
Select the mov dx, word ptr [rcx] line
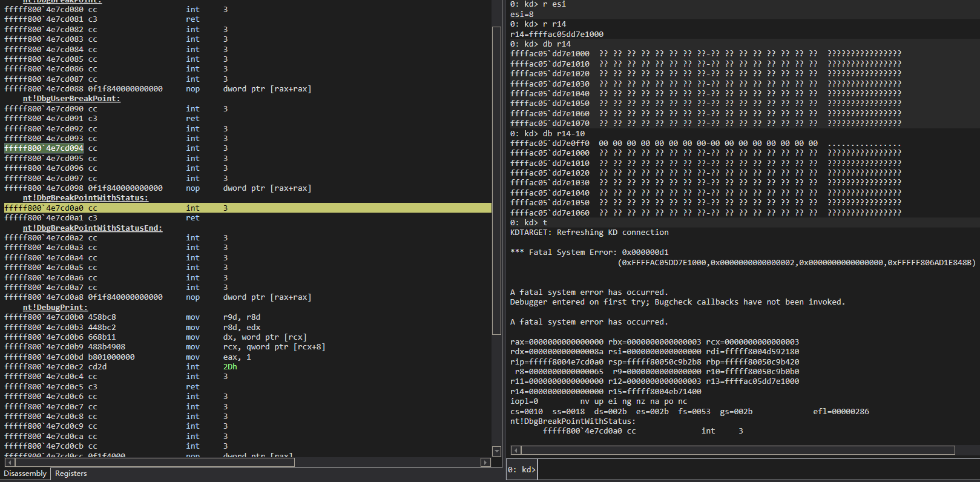248,337
